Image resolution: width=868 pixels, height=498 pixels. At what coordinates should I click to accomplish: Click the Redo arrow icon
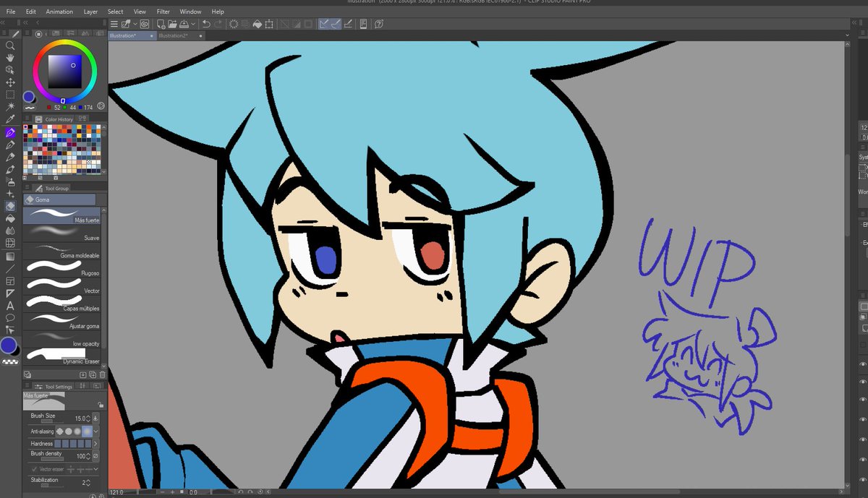tap(218, 24)
